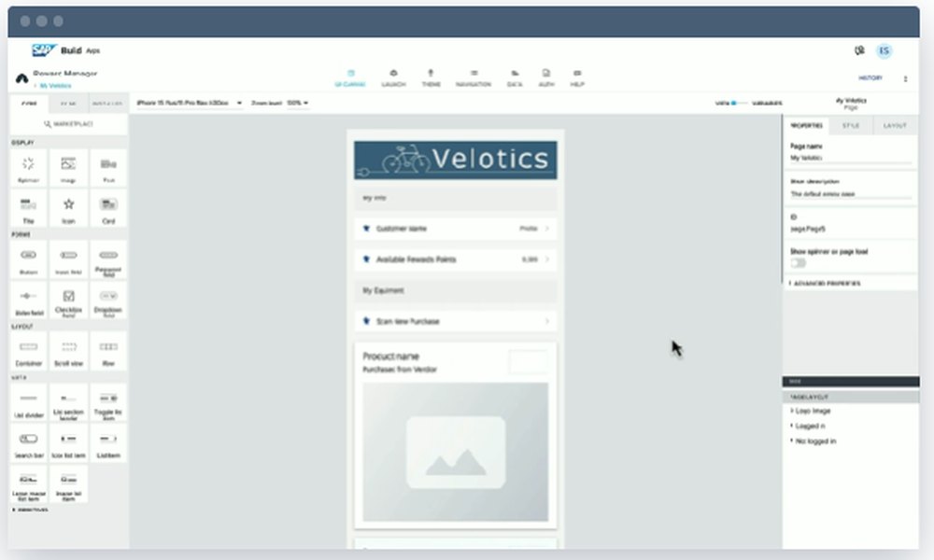934x560 pixels.
Task: Select the Core components tab
Action: pyautogui.click(x=29, y=104)
